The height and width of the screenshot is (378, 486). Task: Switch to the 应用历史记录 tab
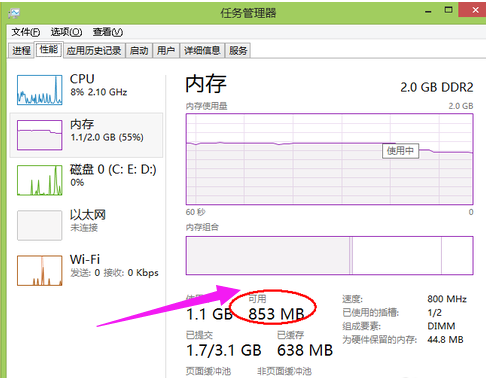coord(94,51)
